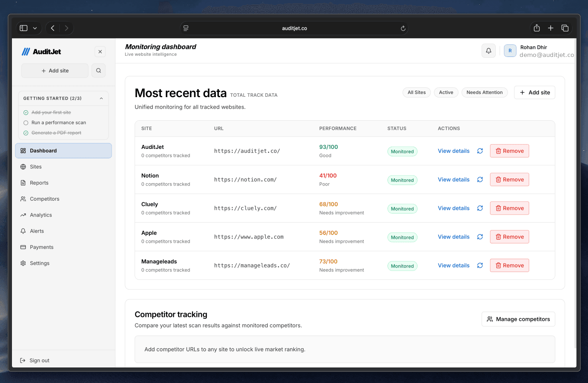This screenshot has height=383, width=588.
Task: Click the Rohan Dhir avatar
Action: [x=510, y=51]
